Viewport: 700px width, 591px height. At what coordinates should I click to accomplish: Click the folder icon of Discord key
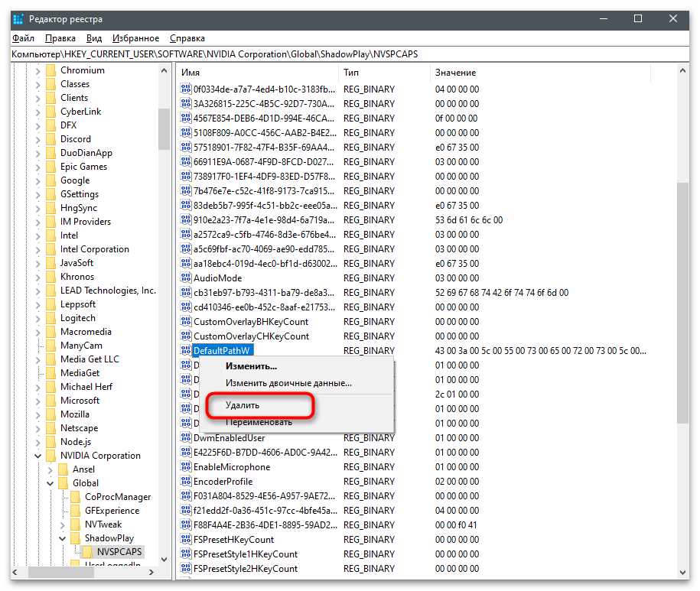(51, 139)
